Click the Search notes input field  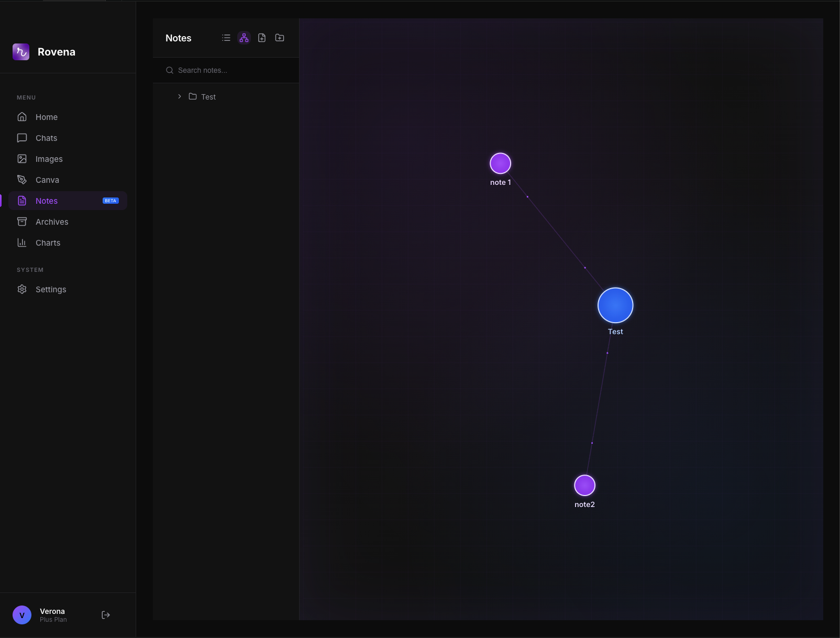(226, 70)
